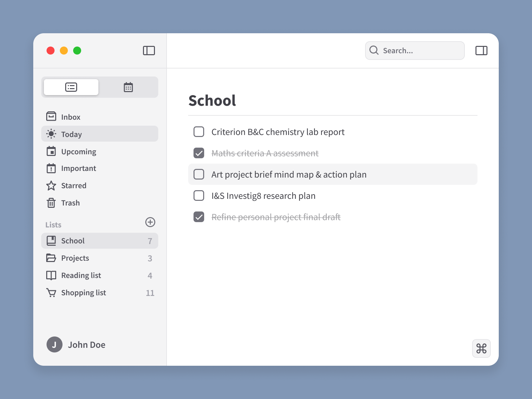Check Criterion B&C chemistry lab report task
This screenshot has width=532, height=399.
point(199,132)
